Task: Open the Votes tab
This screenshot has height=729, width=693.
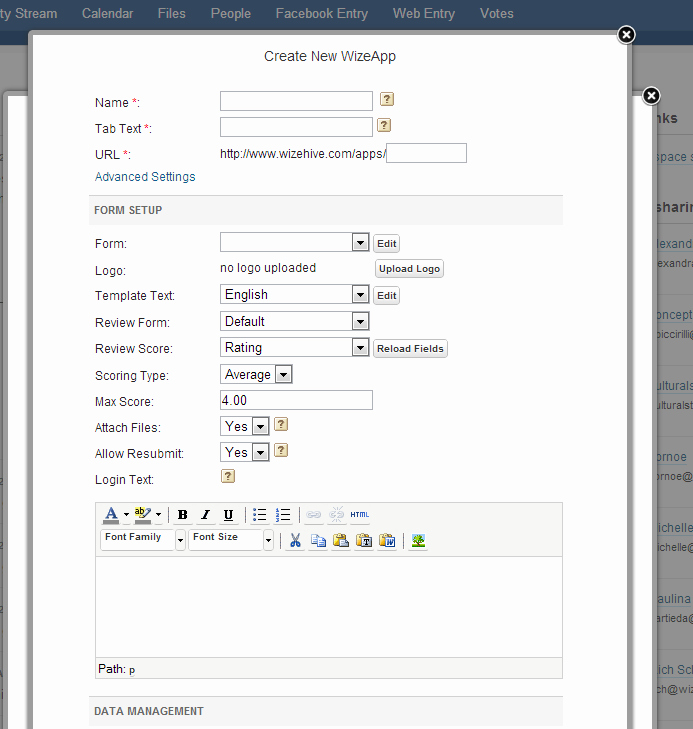Action: (496, 13)
